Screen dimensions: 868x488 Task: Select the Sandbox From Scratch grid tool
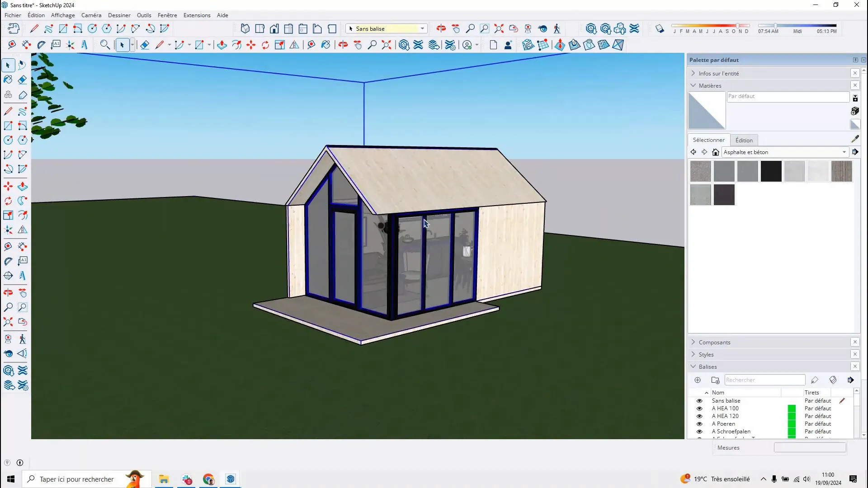tap(543, 45)
